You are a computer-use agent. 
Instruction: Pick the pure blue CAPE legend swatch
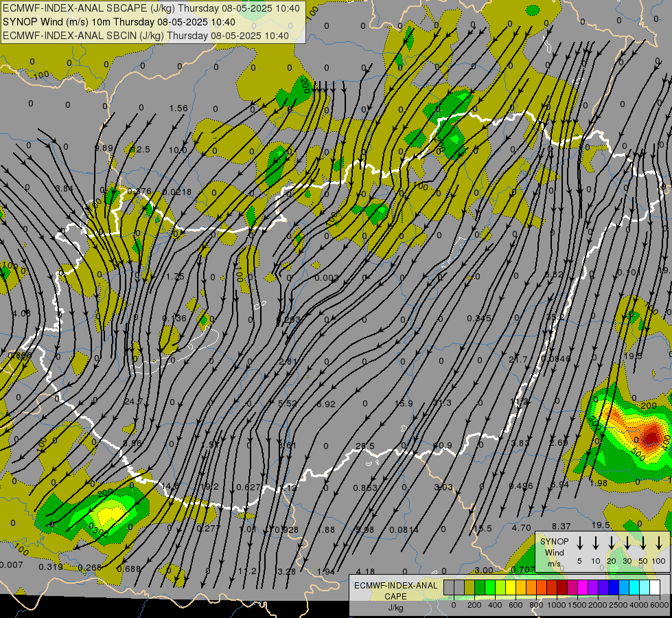tap(614, 587)
